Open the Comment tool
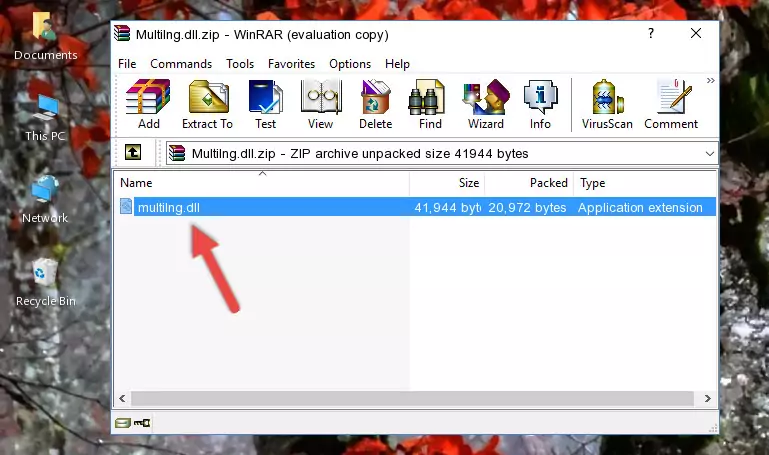 (x=671, y=104)
